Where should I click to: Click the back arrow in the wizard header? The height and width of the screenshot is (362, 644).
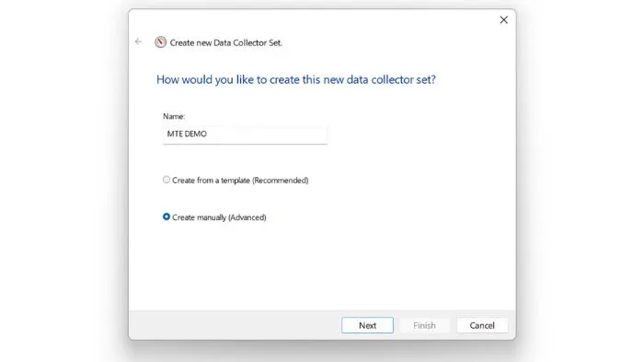coord(138,41)
